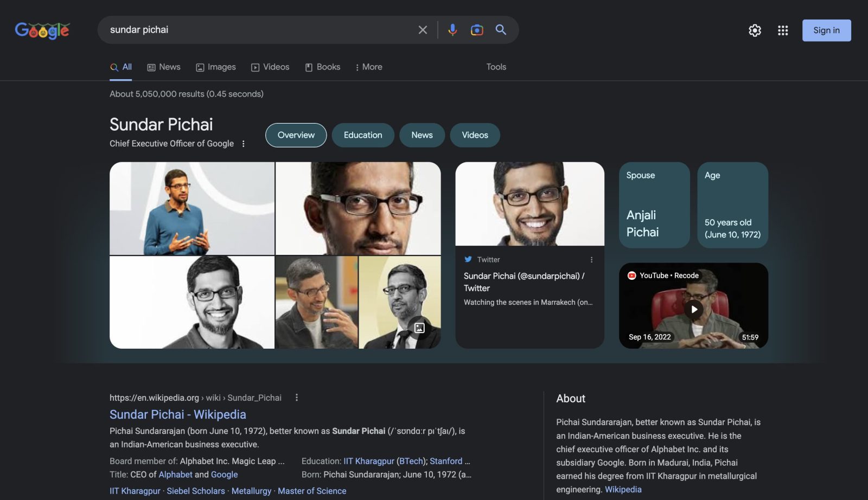Viewport: 868px width, 500px height.
Task: Click the magnifying glass search button
Action: pos(501,30)
